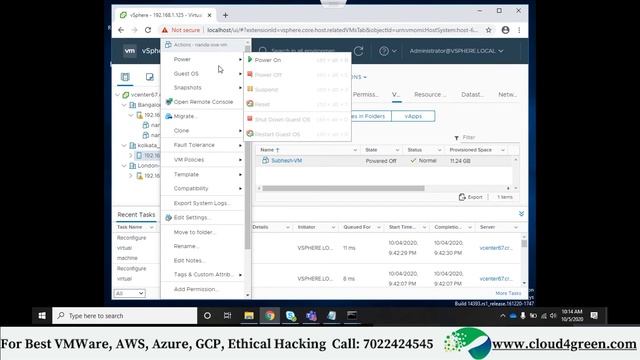Click the Migrate icon
The image size is (640, 360).
tap(169, 116)
